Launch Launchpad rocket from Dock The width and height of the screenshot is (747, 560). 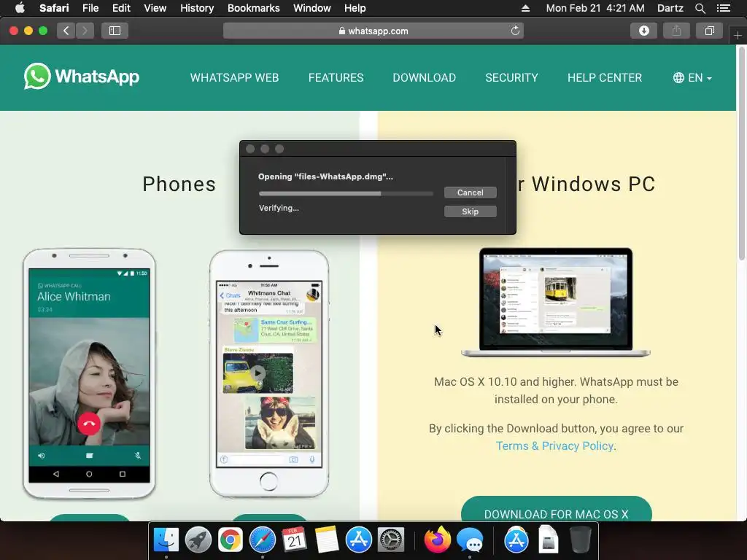pos(198,540)
